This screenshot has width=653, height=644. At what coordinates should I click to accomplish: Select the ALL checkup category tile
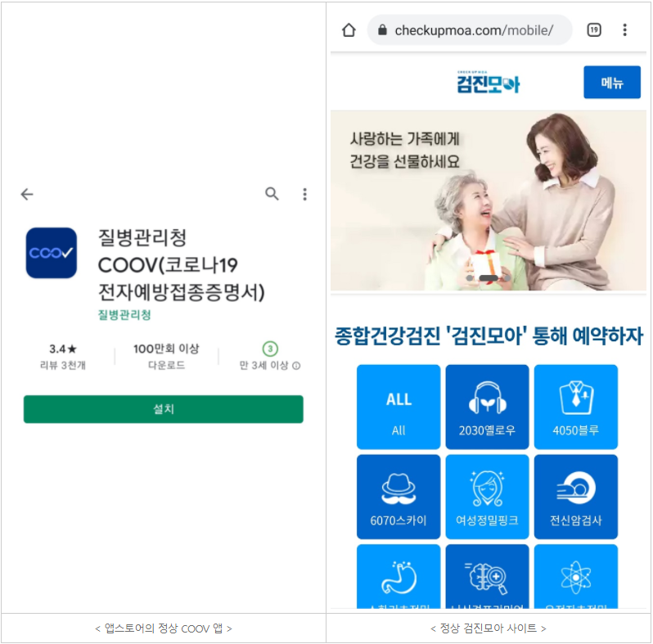399,407
